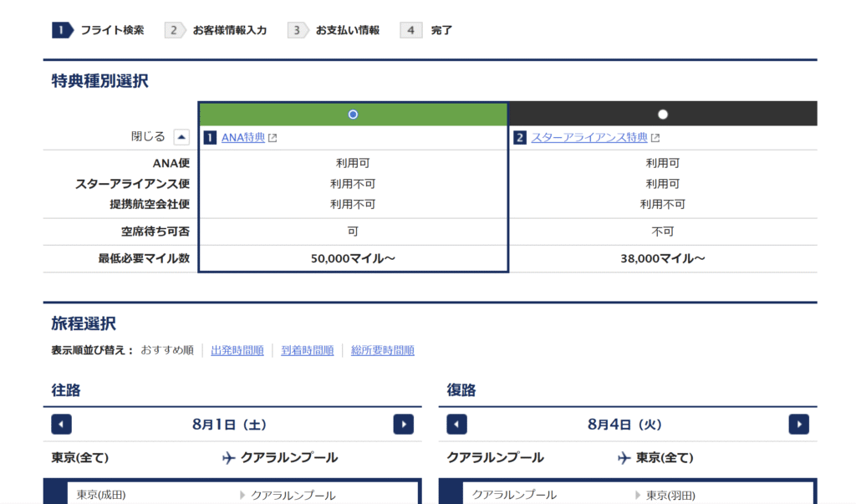
Task: Click the 旅程選択 section heading
Action: 84,323
